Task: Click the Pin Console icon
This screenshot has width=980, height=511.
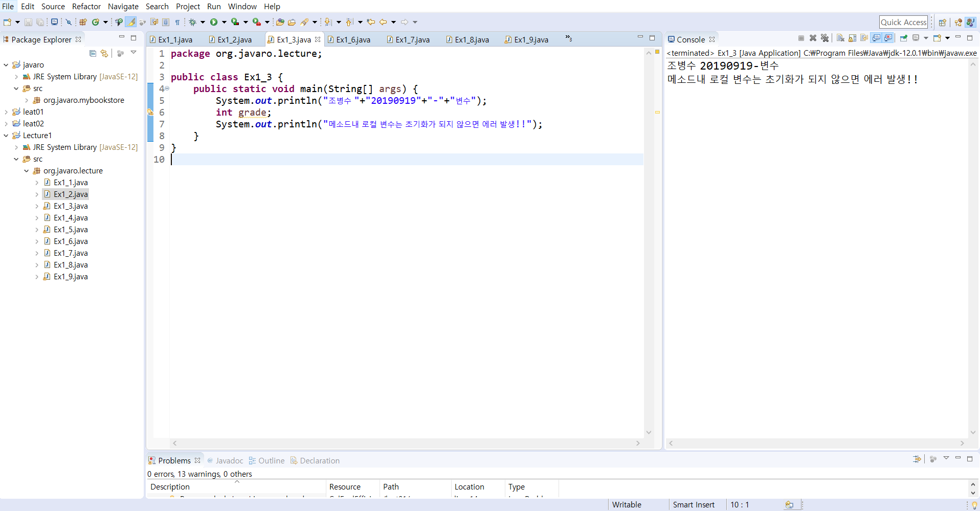Action: tap(904, 38)
